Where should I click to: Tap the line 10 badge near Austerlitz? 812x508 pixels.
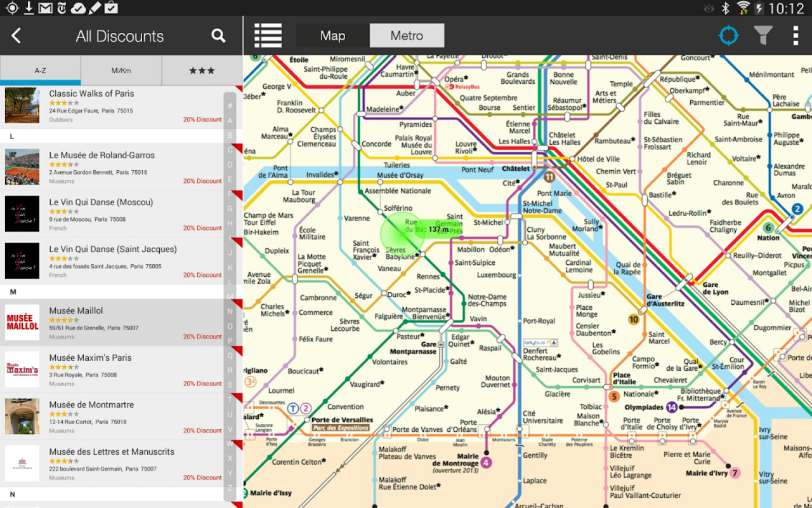pos(633,319)
